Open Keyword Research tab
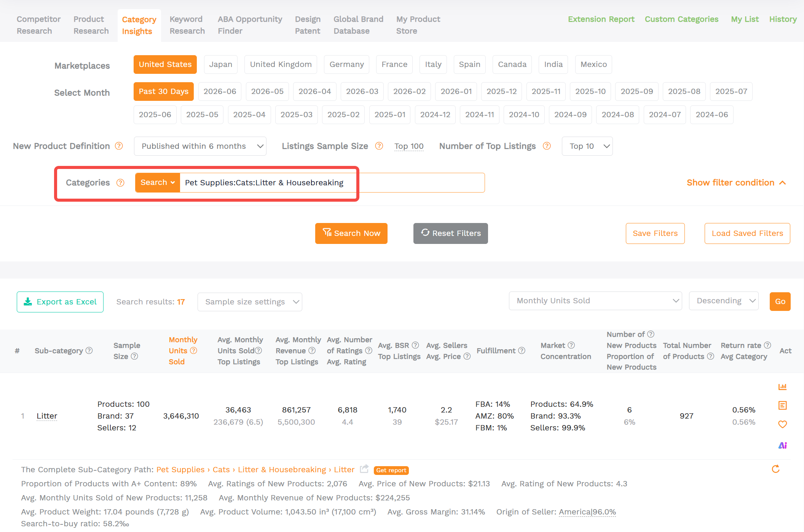804x532 pixels. pos(187,25)
